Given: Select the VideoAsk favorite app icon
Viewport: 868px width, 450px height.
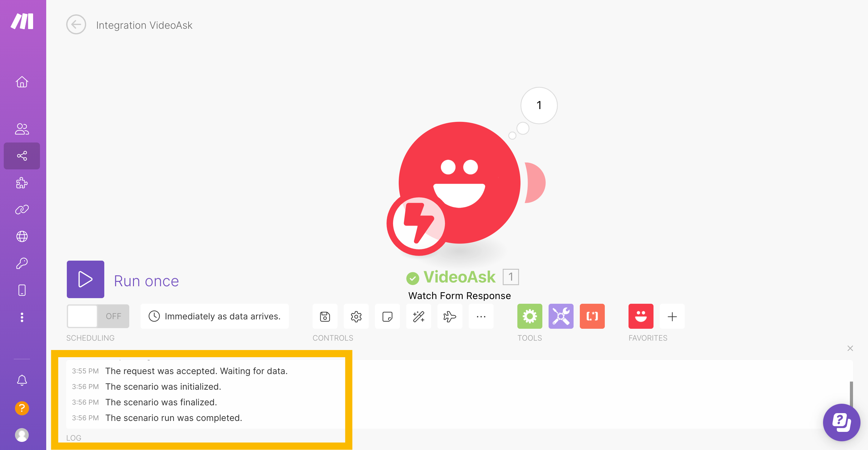Looking at the screenshot, I should pyautogui.click(x=641, y=317).
